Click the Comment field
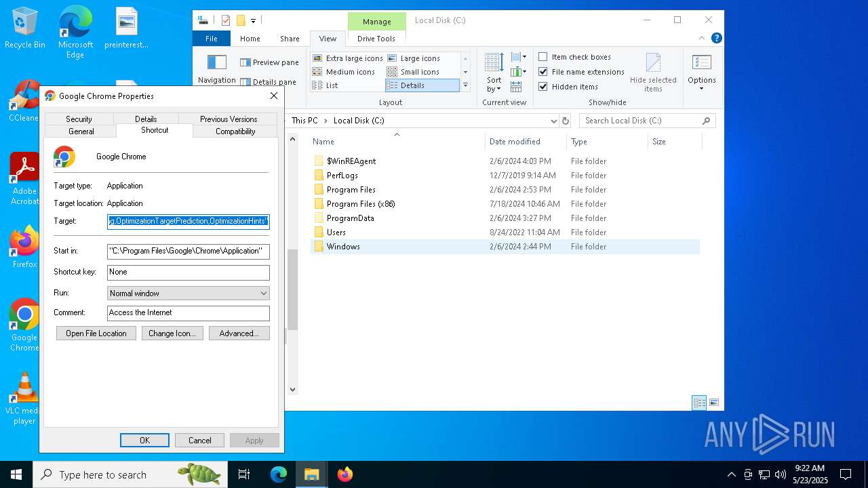This screenshot has width=868, height=488. coord(189,313)
